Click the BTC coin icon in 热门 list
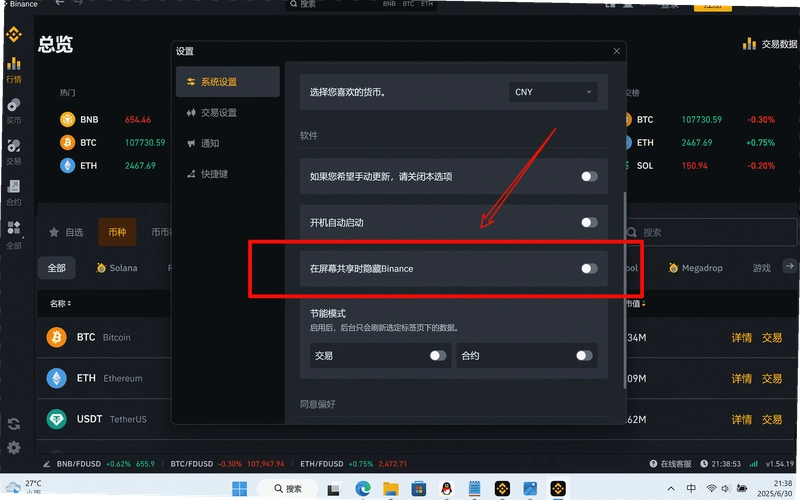Screen dimensions: 800x500 click(67, 142)
